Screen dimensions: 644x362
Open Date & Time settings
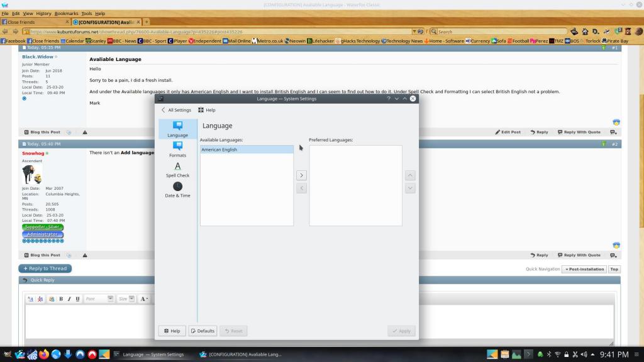click(x=177, y=189)
